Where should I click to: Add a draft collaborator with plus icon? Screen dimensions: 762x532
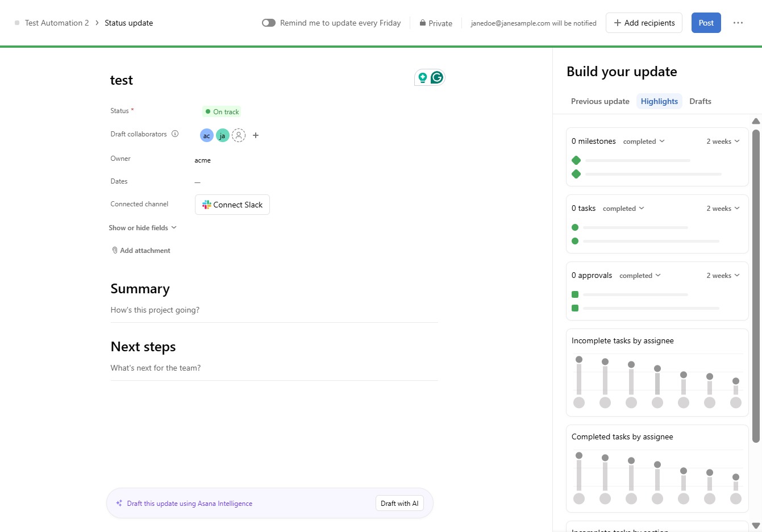click(256, 135)
